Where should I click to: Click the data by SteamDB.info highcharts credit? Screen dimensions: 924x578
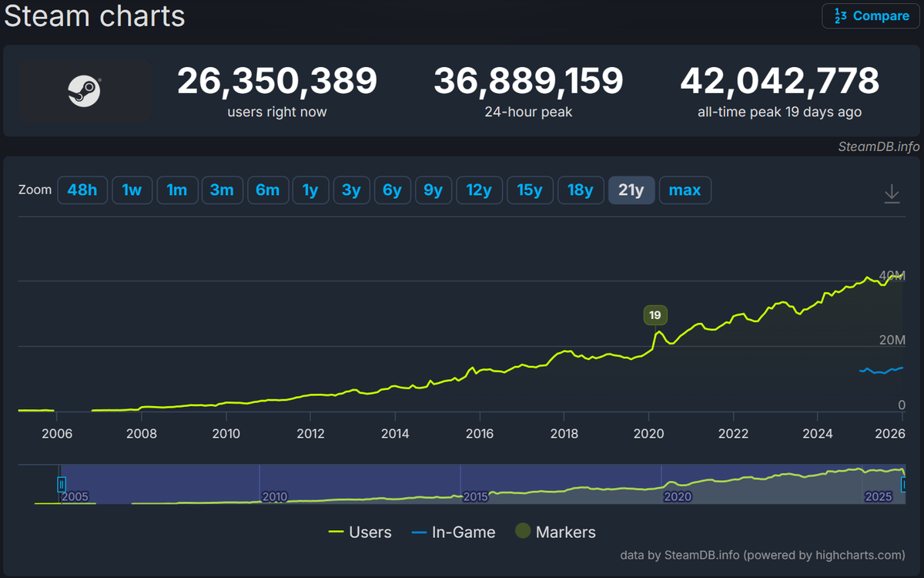pos(762,555)
